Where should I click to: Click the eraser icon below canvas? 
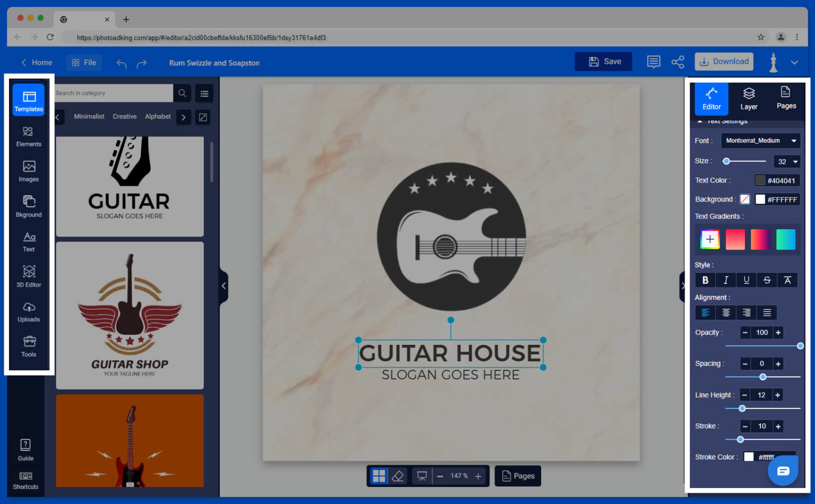(x=398, y=476)
